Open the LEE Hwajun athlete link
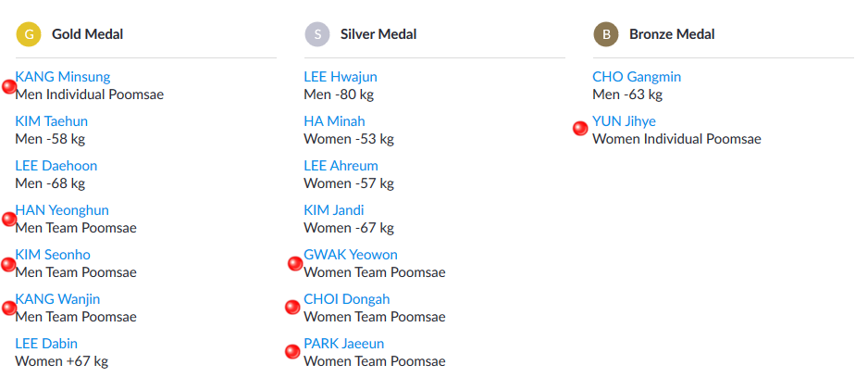The width and height of the screenshot is (868, 390). 341,77
